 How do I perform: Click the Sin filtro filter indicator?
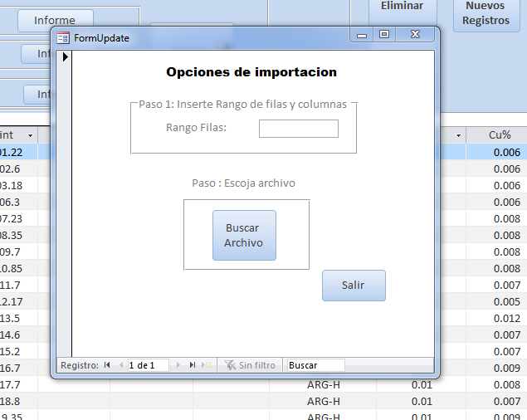tap(250, 365)
